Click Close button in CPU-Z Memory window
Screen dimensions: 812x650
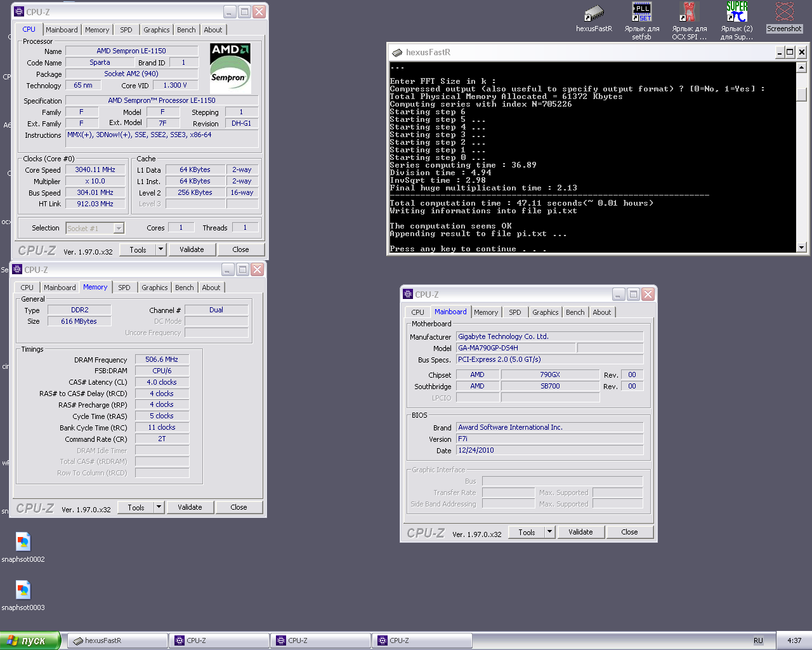click(239, 507)
